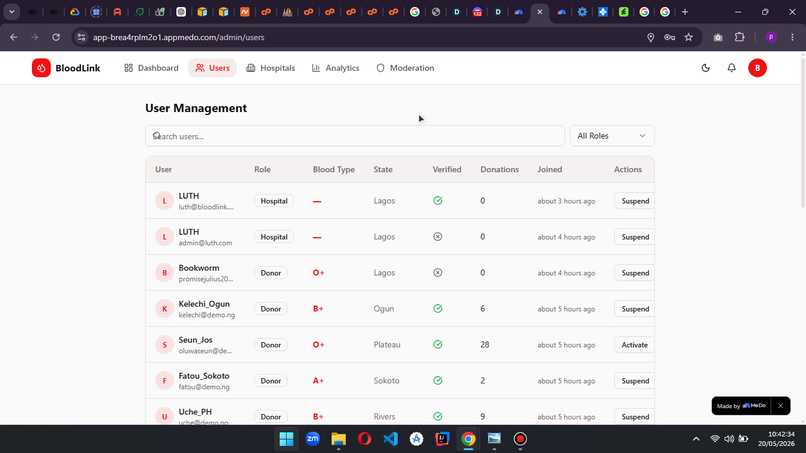Click the Verified column header
Image resolution: width=806 pixels, height=453 pixels.
coord(447,169)
